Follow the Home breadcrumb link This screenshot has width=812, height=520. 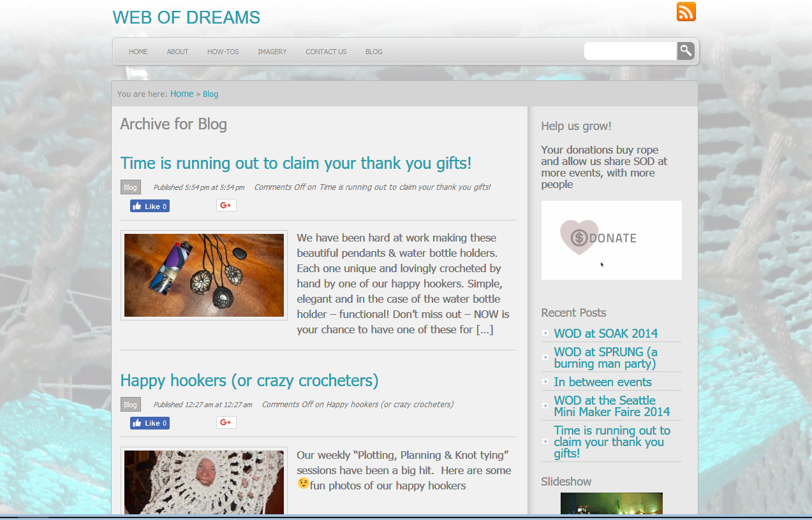coord(182,94)
